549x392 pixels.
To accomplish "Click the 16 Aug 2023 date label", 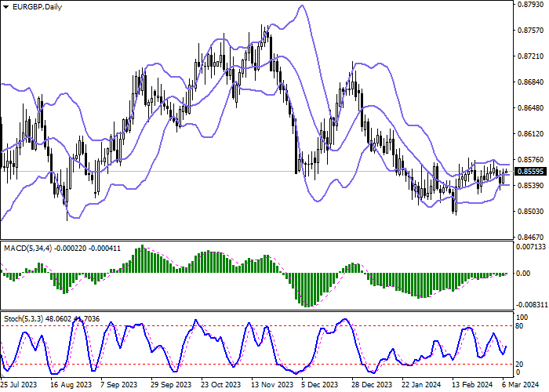I will point(71,385).
